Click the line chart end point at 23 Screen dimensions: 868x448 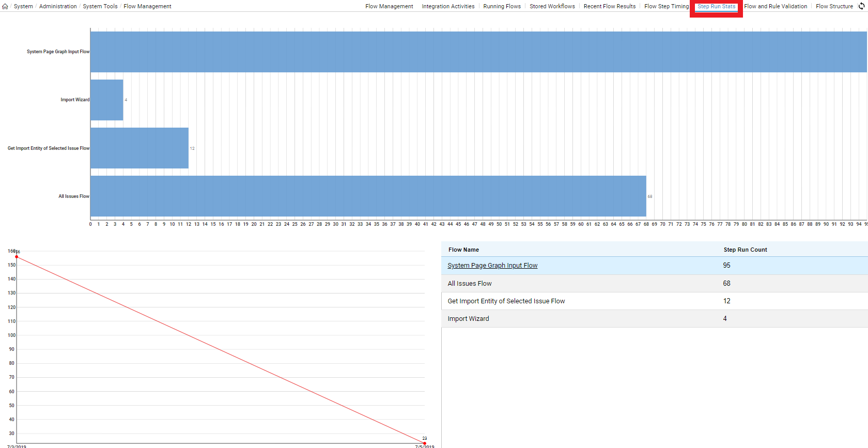[x=424, y=443]
